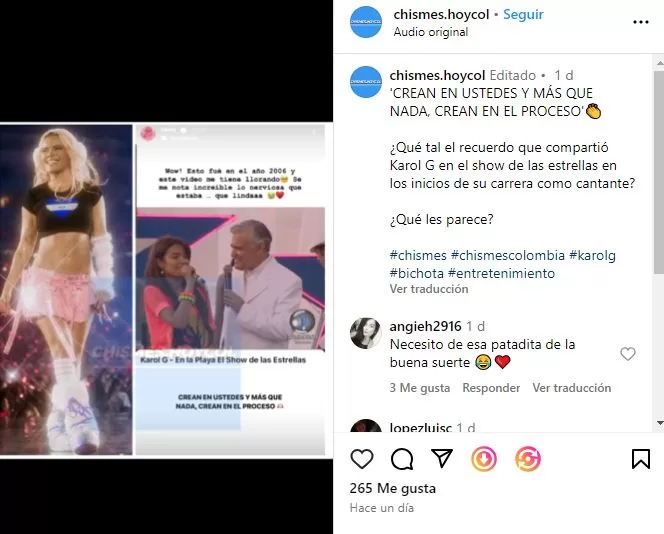
Task: Open the #chismescolombia hashtag link
Action: (x=508, y=255)
